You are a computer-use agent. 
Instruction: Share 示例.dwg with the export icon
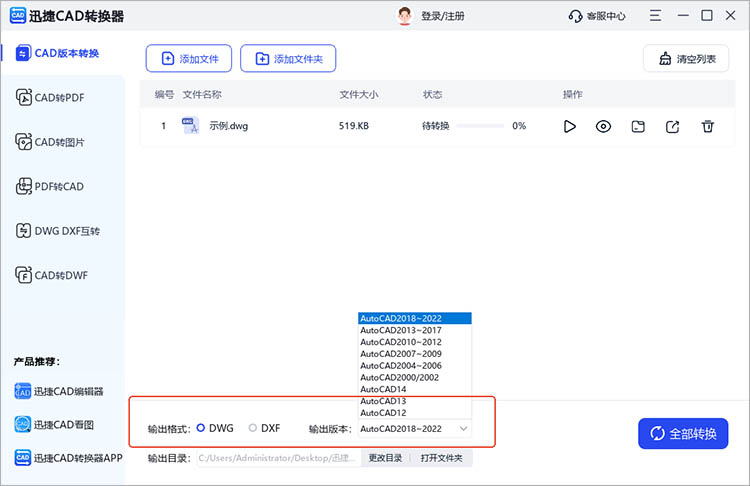point(673,126)
